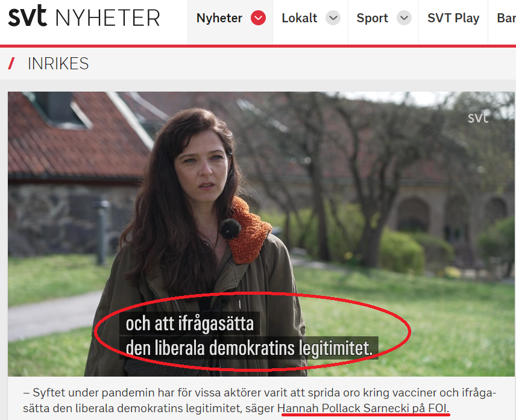Expand the Sport chevron dropdown
Screen dimensions: 516x420
[404, 17]
